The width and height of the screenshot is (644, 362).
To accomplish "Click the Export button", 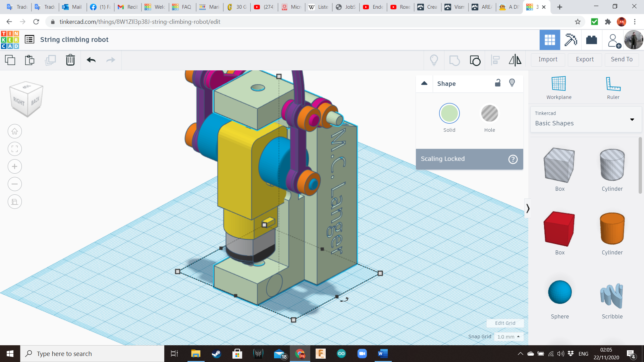I will click(x=585, y=59).
